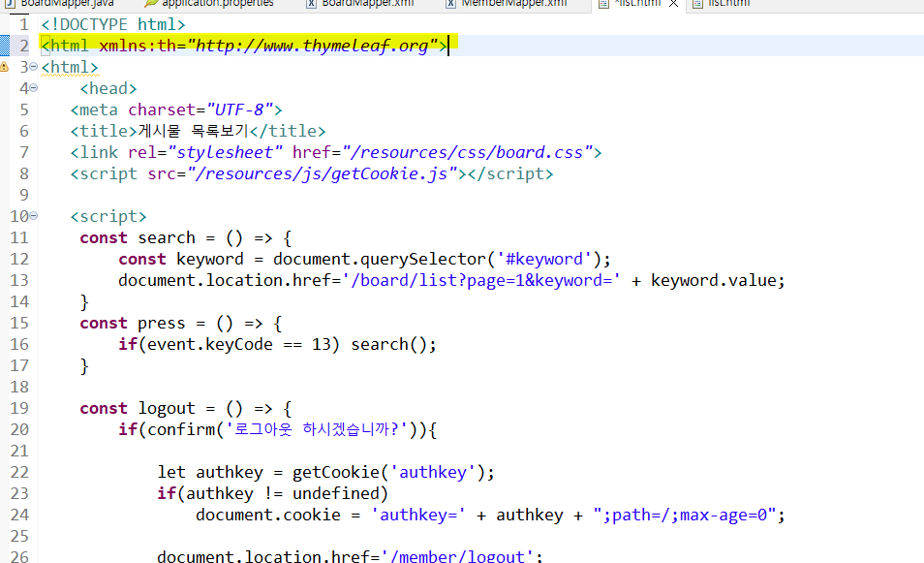Click the '/board/list?page=1&keyword=' string

480,280
